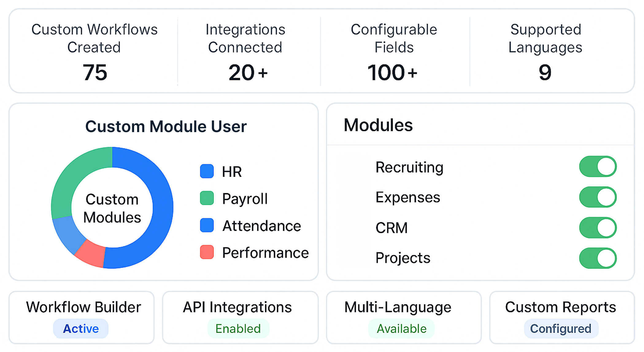
Task: Click the Supported Languages count 9
Action: point(545,72)
